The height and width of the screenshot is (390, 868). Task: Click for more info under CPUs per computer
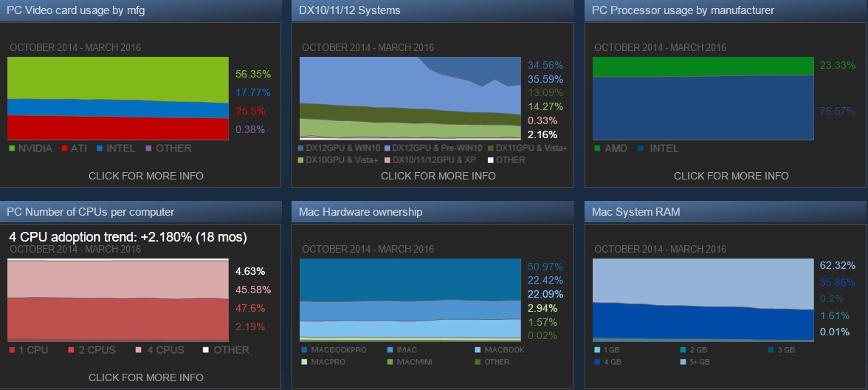tap(146, 377)
